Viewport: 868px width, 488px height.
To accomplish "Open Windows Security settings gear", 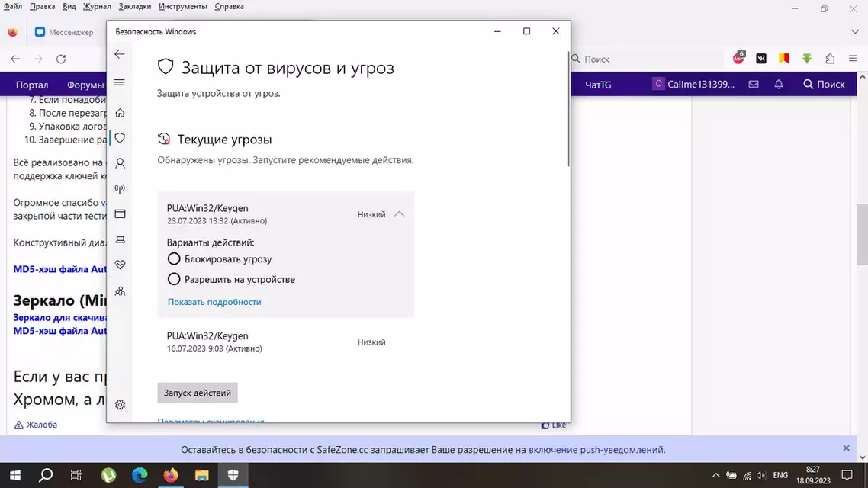I will point(120,405).
